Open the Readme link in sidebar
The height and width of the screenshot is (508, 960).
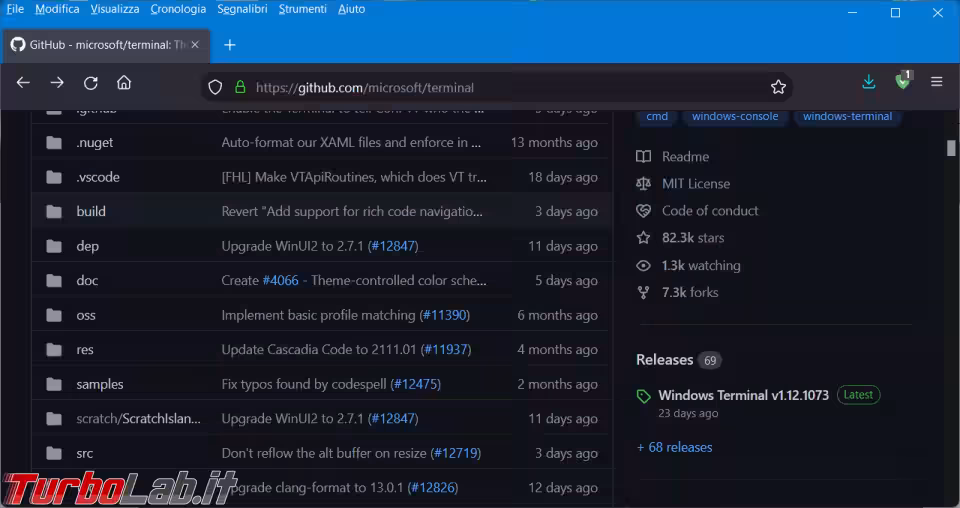(x=685, y=157)
